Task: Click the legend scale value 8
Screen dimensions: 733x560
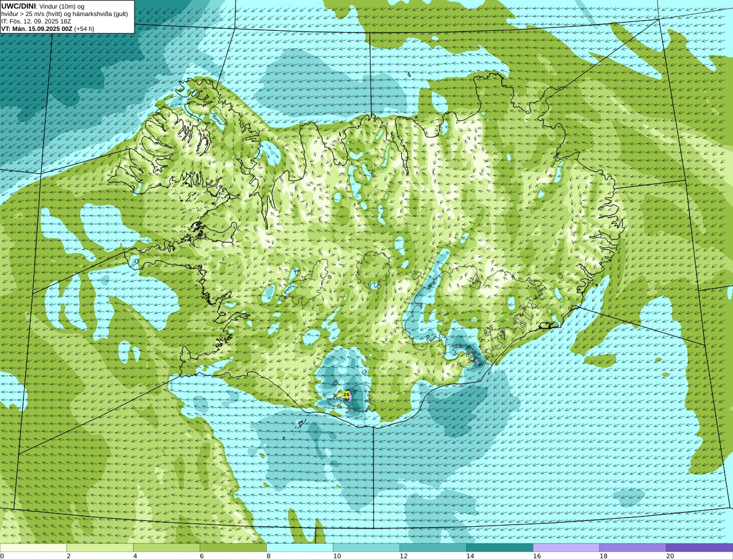Action: (x=269, y=556)
